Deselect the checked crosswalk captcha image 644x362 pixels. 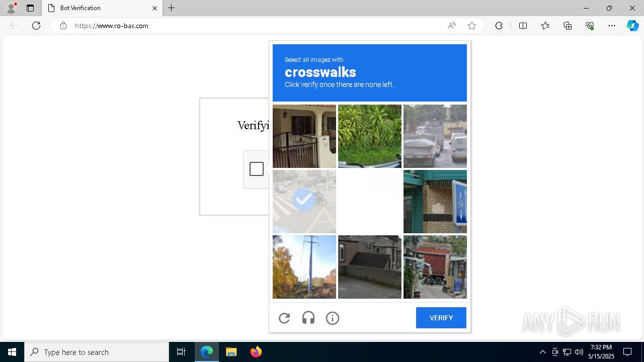click(304, 202)
